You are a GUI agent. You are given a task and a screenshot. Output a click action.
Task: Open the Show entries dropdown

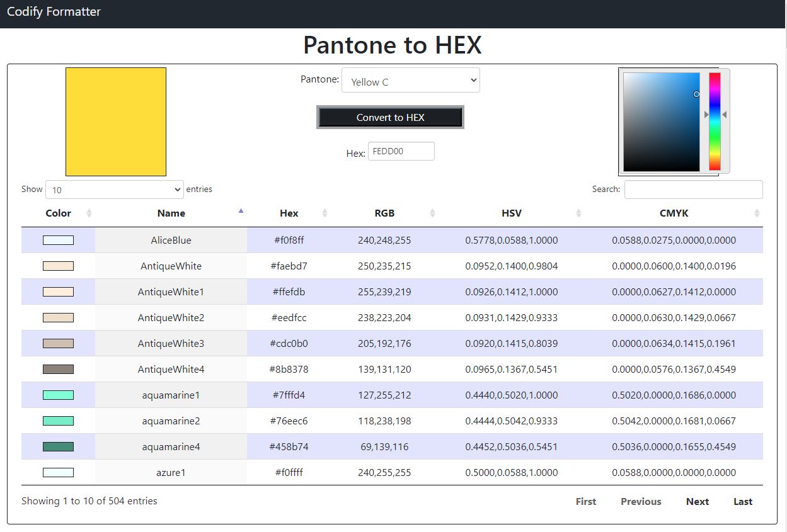[114, 189]
